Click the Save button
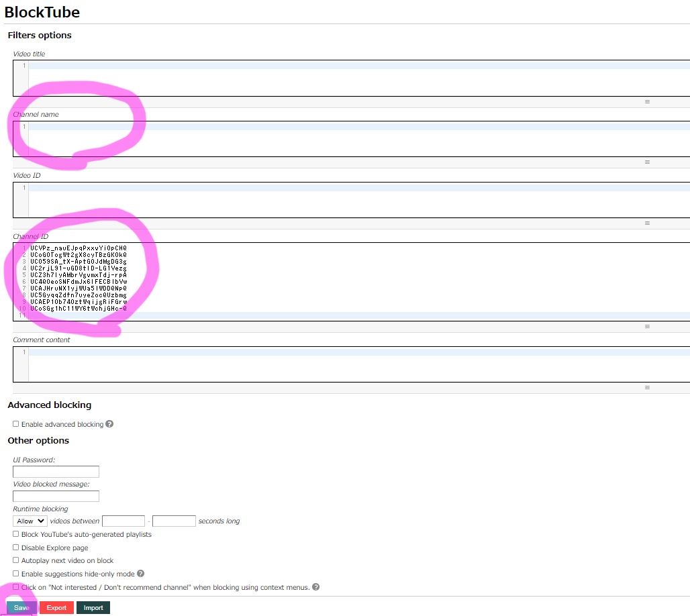The width and height of the screenshot is (690, 616). click(x=21, y=608)
